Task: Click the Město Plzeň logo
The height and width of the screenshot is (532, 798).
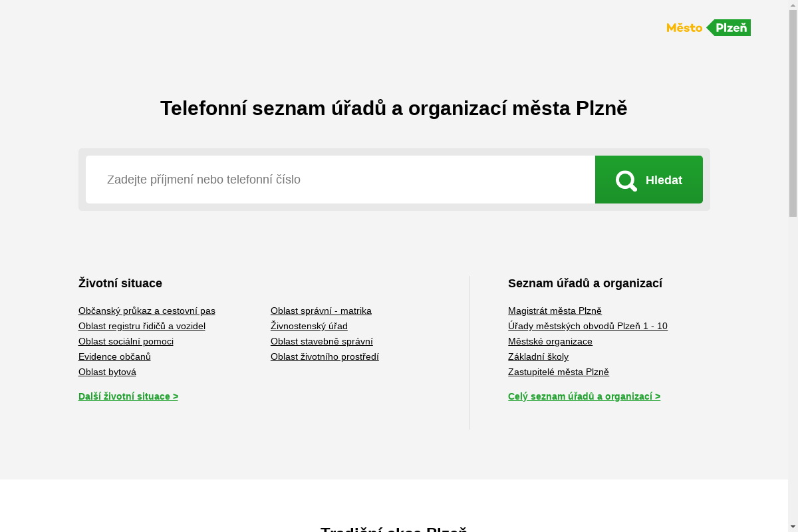Action: (x=708, y=27)
